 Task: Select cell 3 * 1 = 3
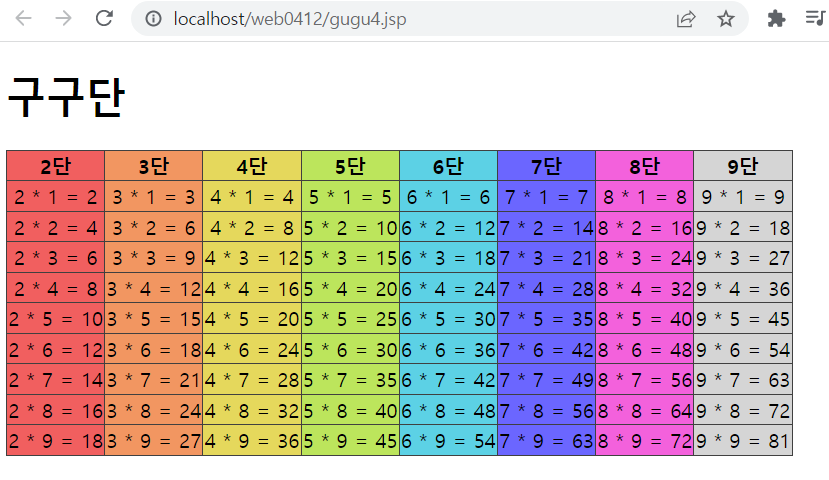pos(154,197)
